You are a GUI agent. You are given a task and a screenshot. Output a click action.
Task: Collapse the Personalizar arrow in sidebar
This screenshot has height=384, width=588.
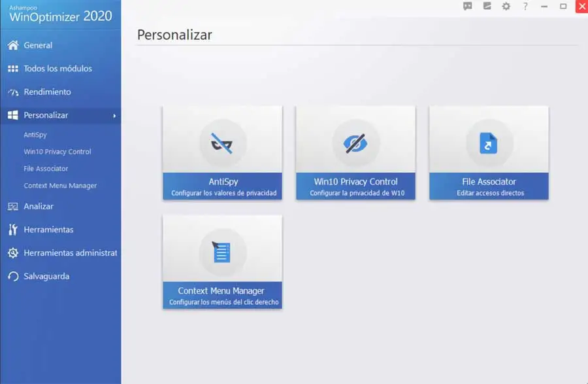point(114,116)
